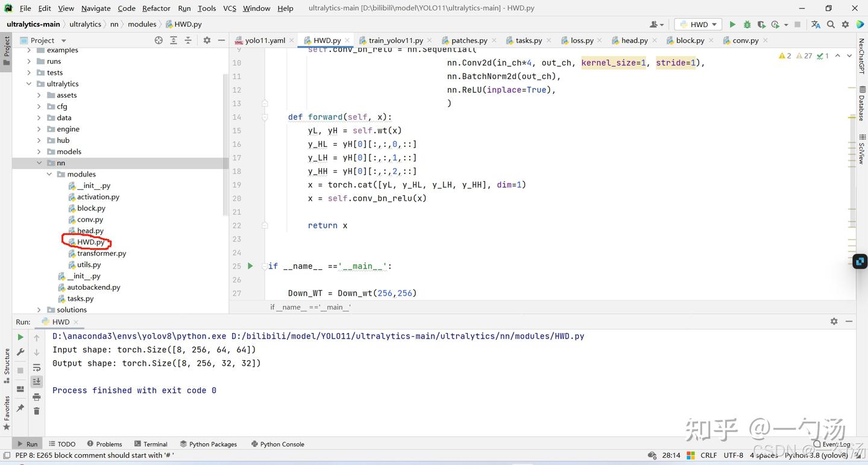Screen dimensions: 868x465
Task: Run with coverage icon in top toolbar
Action: click(x=761, y=24)
